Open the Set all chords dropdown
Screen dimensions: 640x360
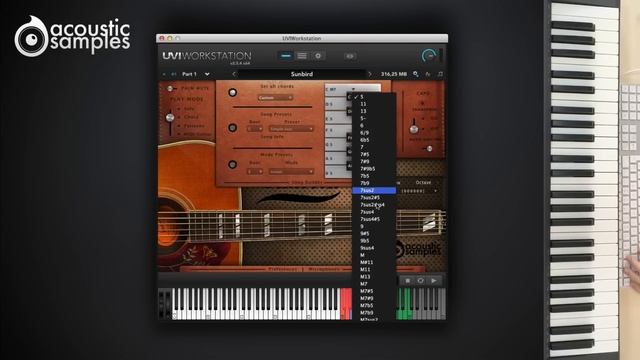(275, 98)
